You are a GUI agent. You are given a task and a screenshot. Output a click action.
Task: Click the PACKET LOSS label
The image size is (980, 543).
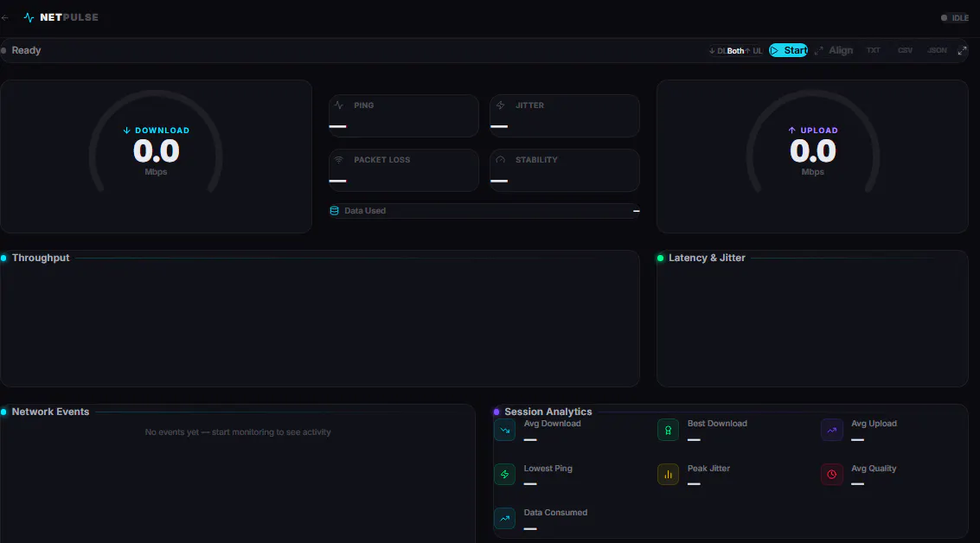tap(381, 160)
